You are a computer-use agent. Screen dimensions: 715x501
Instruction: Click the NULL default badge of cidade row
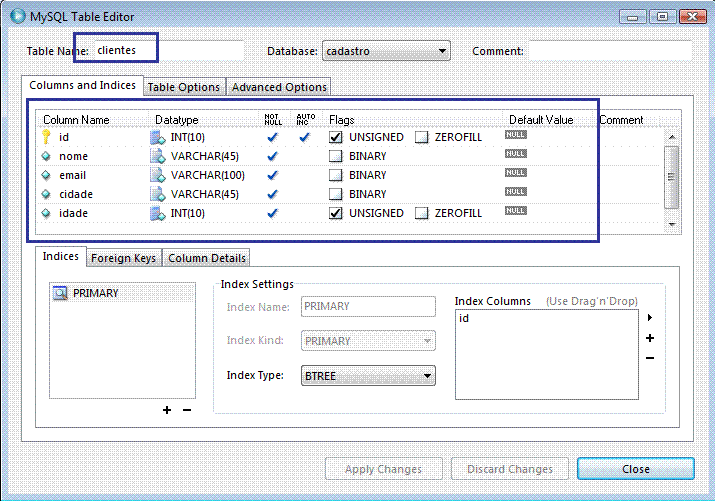click(516, 192)
